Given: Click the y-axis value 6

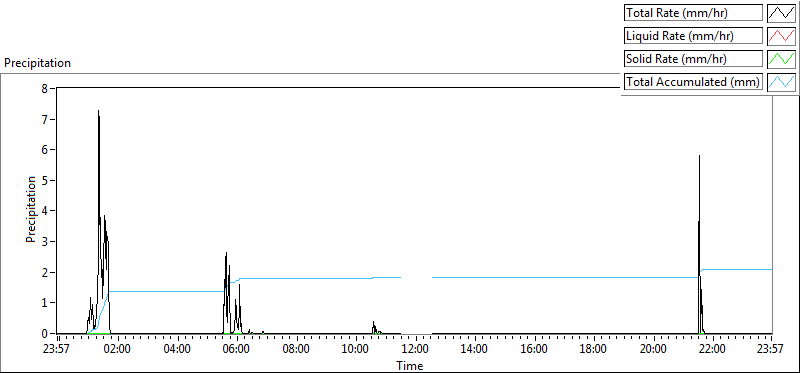Looking at the screenshot, I should point(44,150).
